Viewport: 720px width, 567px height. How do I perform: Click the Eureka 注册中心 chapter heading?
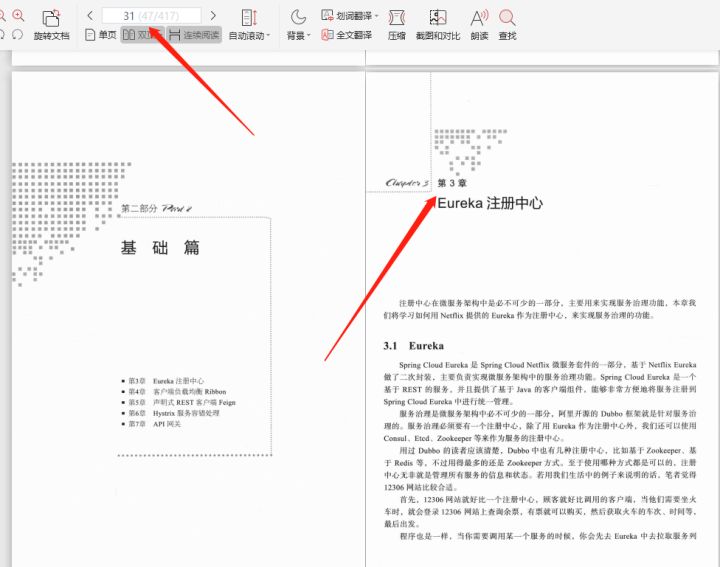(x=490, y=203)
